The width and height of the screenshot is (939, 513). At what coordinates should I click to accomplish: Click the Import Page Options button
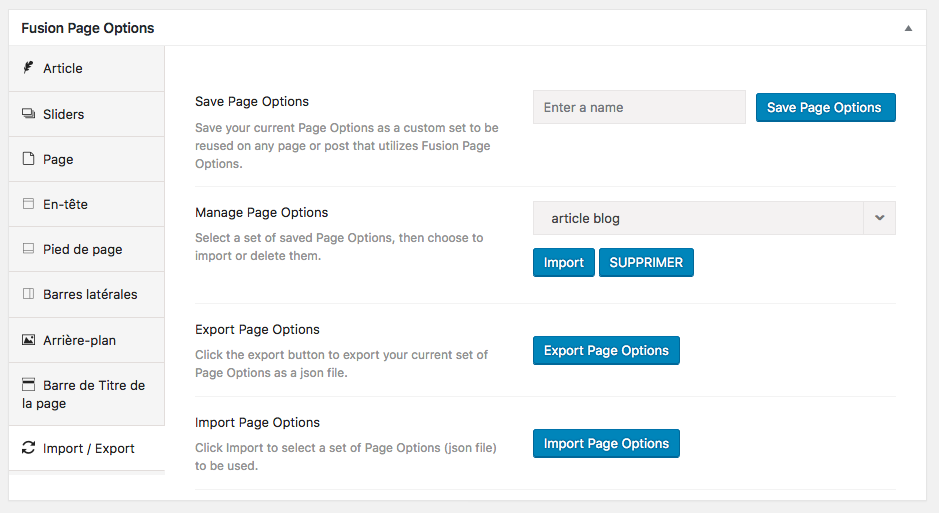pyautogui.click(x=606, y=443)
